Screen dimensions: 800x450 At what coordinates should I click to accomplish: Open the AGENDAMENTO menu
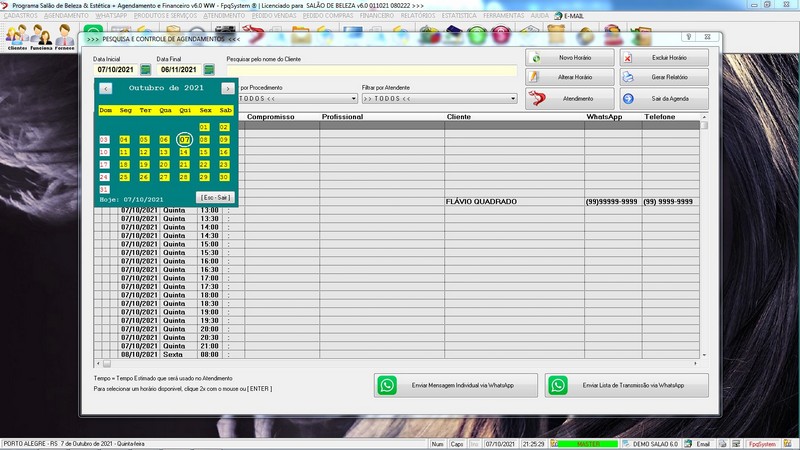(x=66, y=16)
